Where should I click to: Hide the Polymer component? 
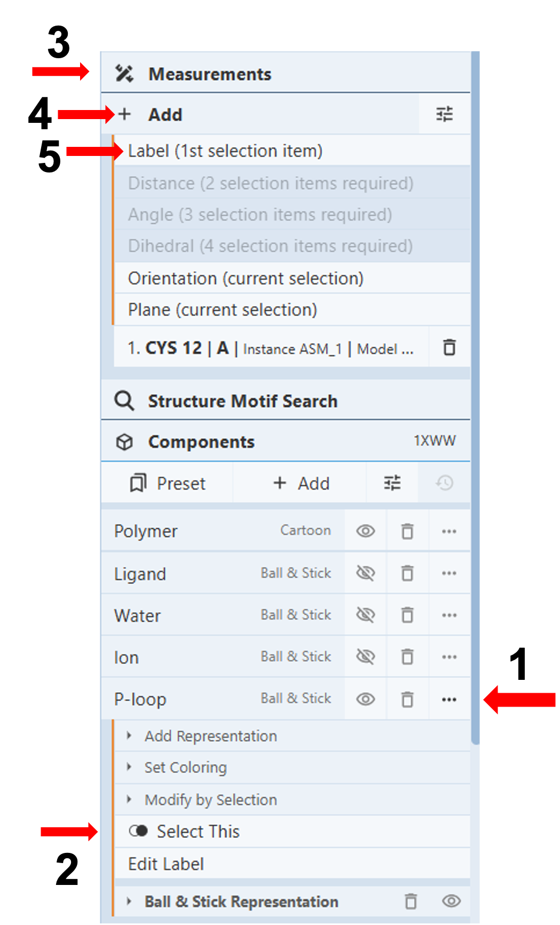pos(366,531)
